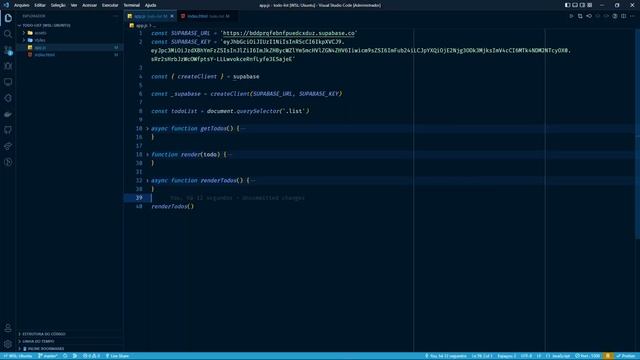Click the Synchronize Changes status icon
This screenshot has width=640, height=360.
coord(65,356)
